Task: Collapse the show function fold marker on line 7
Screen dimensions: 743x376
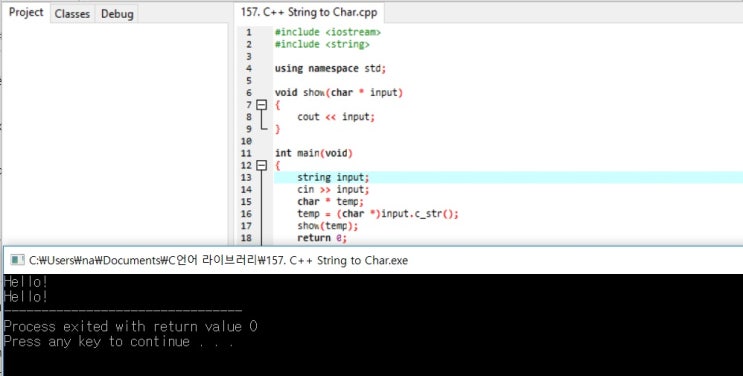Action: (x=262, y=105)
